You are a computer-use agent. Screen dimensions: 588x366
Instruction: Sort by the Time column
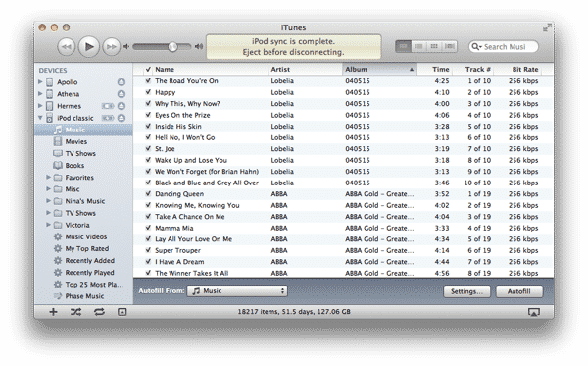coord(435,69)
